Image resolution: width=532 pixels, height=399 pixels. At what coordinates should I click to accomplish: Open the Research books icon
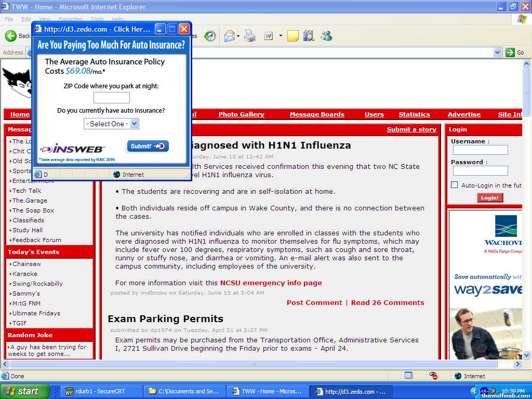click(309, 36)
